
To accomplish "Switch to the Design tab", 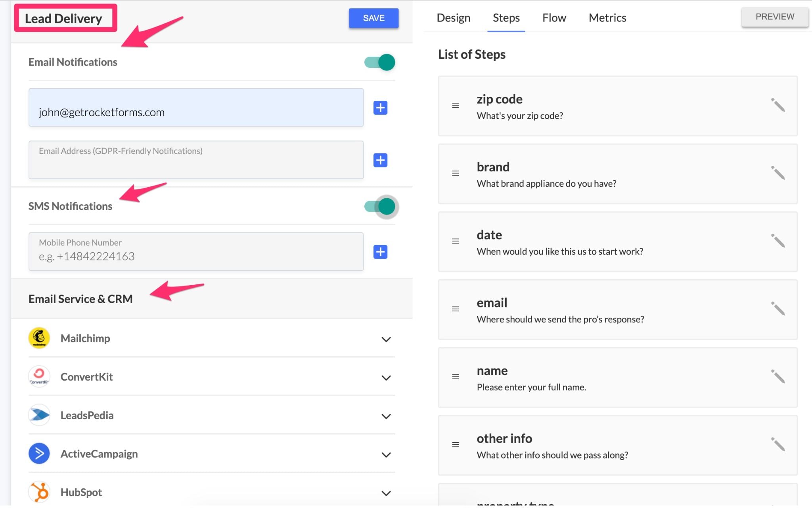I will tap(453, 18).
